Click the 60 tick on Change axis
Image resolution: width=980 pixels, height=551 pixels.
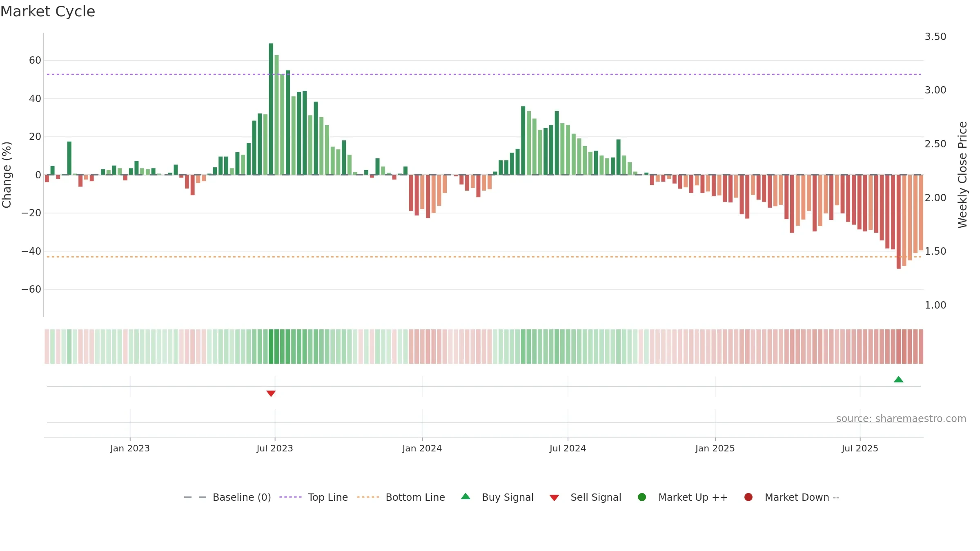click(35, 60)
